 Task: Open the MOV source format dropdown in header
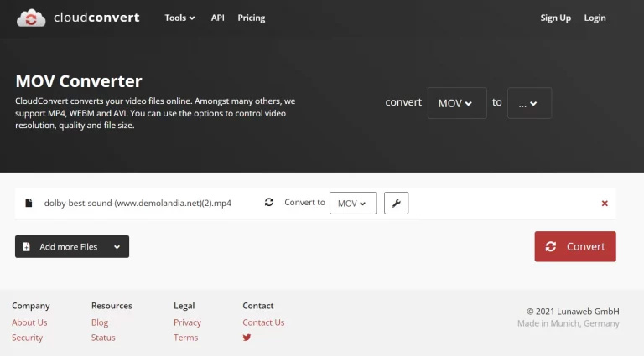(456, 103)
